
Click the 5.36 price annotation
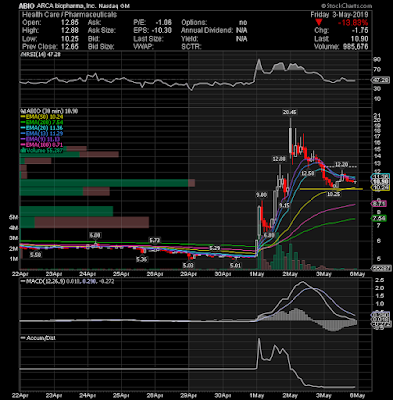(142, 259)
